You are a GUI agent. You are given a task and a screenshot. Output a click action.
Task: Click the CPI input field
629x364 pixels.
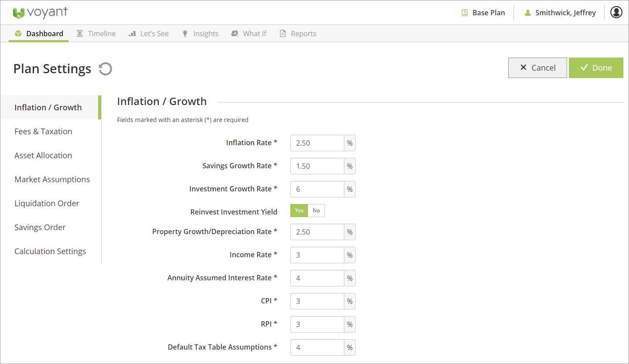tap(317, 301)
